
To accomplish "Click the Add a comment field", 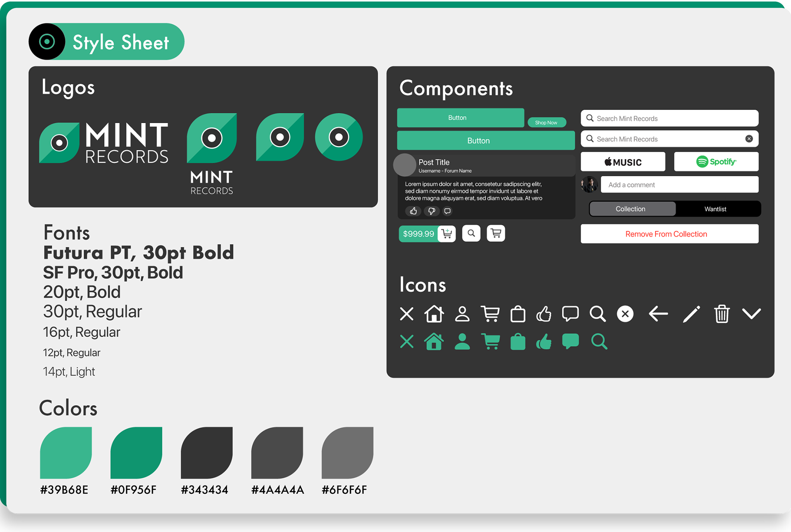I will pyautogui.click(x=679, y=185).
